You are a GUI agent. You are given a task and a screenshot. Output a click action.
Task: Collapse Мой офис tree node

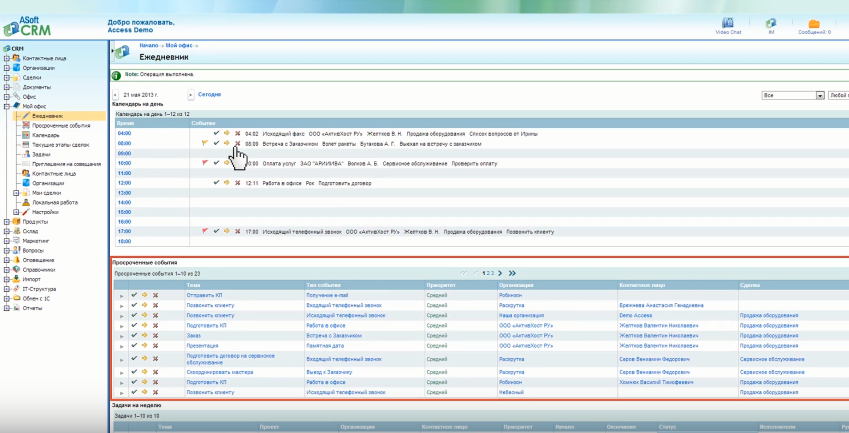pos(6,106)
